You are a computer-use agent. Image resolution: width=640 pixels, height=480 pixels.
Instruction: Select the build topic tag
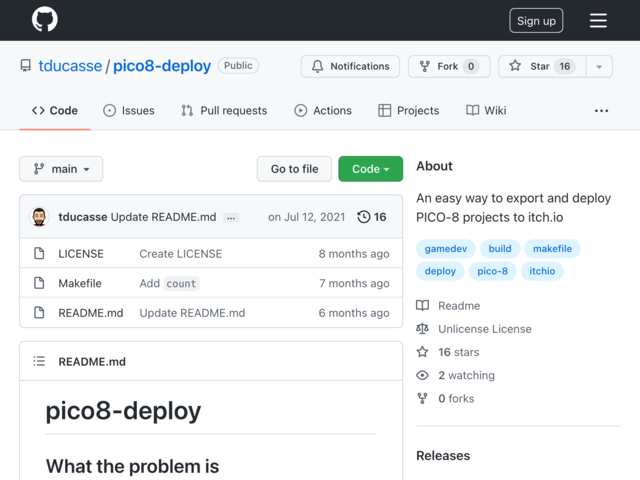500,249
